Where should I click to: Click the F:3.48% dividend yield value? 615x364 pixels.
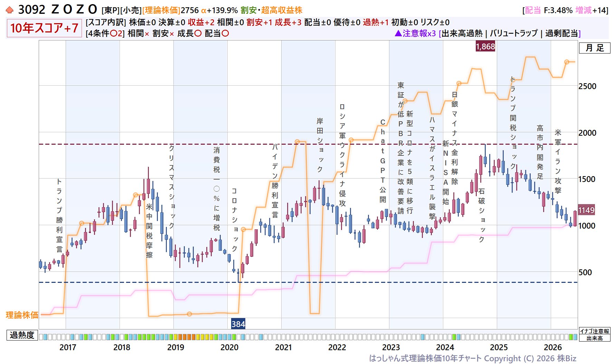tap(558, 10)
